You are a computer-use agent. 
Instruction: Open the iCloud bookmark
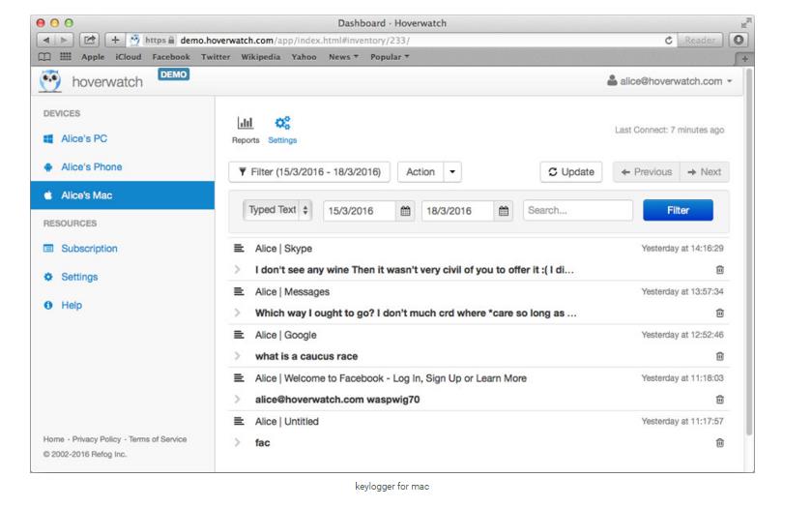[128, 56]
